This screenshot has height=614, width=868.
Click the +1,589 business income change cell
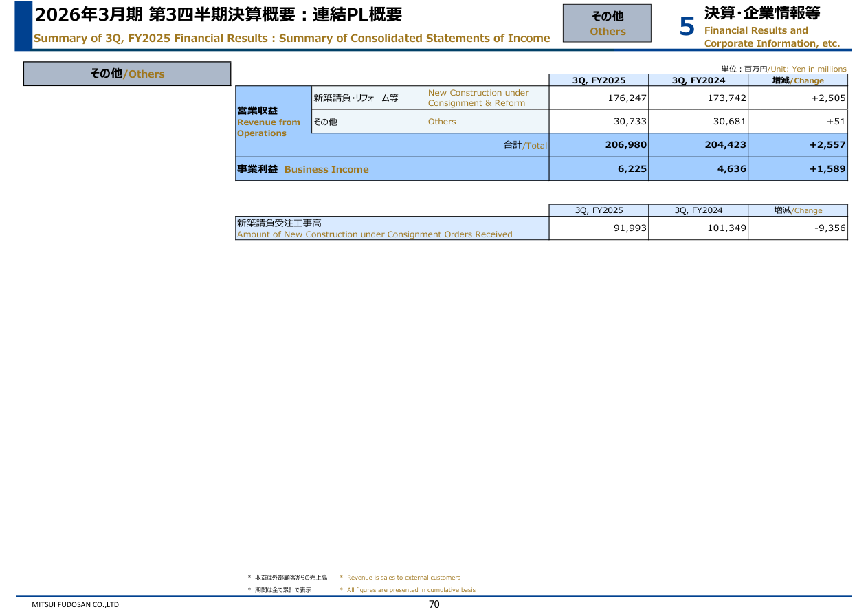[797, 169]
